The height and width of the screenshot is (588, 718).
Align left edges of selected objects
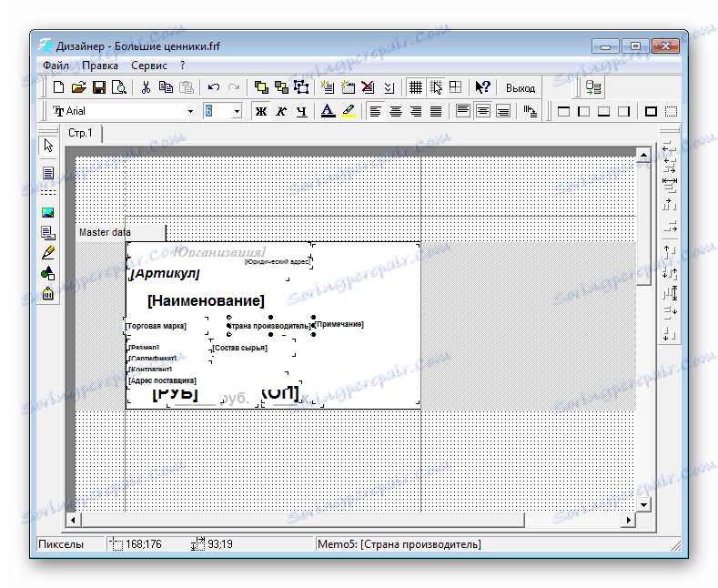(x=669, y=146)
